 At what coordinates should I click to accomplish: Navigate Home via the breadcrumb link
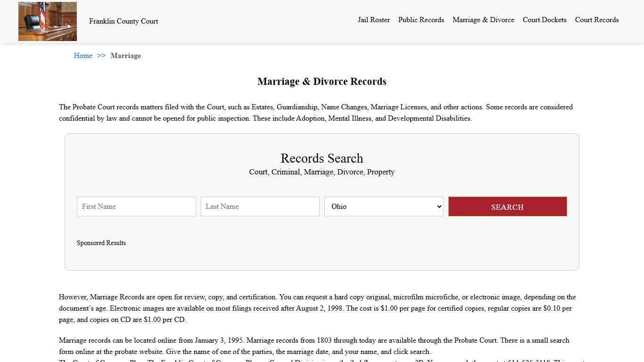tap(83, 56)
